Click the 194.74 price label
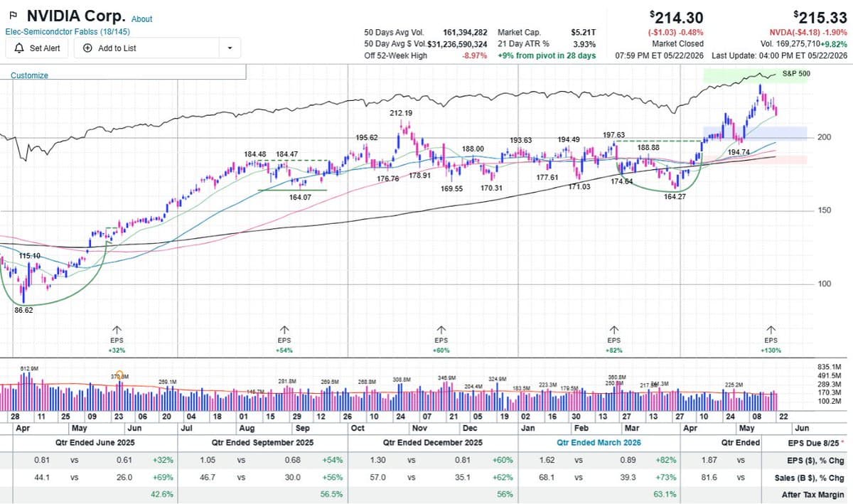Screen dimensions: 853x504 coord(739,152)
